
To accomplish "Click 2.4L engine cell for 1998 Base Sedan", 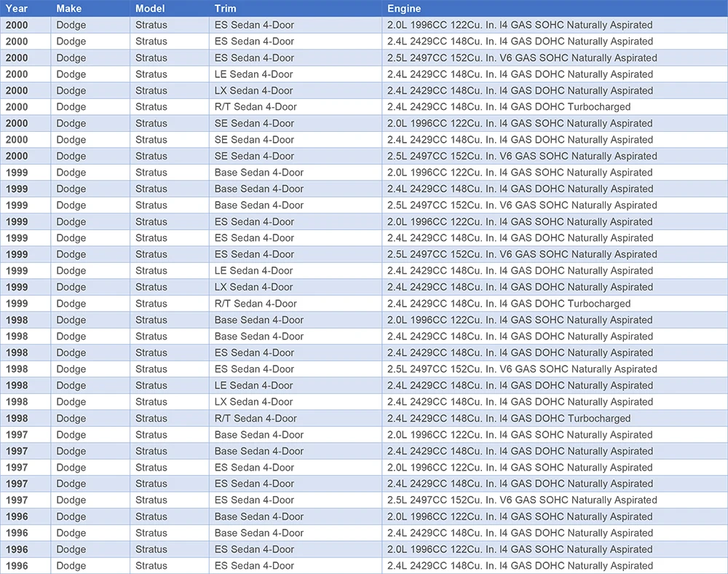I will [555, 337].
